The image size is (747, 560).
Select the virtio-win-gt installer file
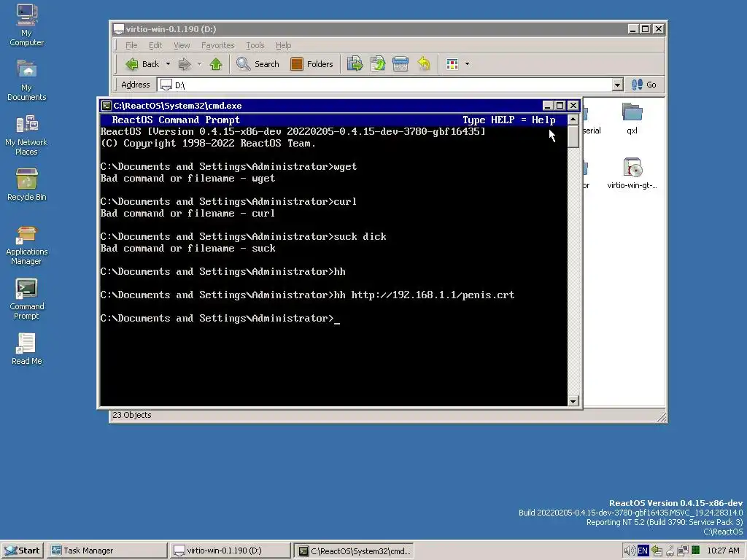[632, 174]
